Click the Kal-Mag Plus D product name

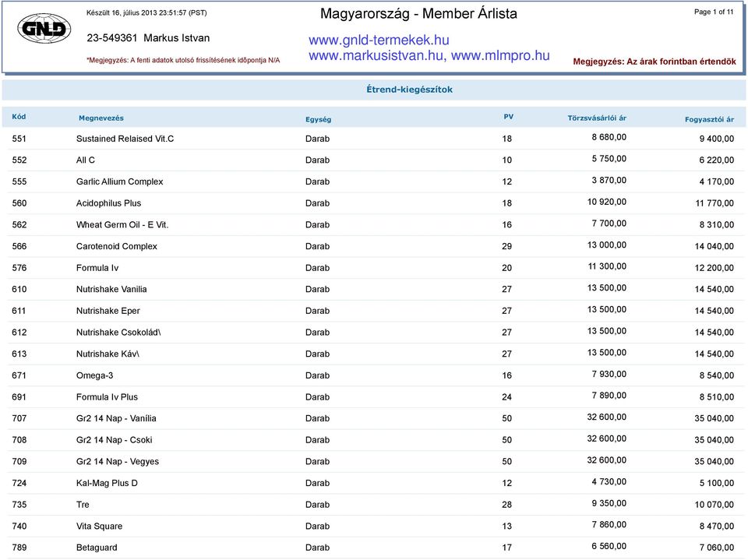click(107, 483)
